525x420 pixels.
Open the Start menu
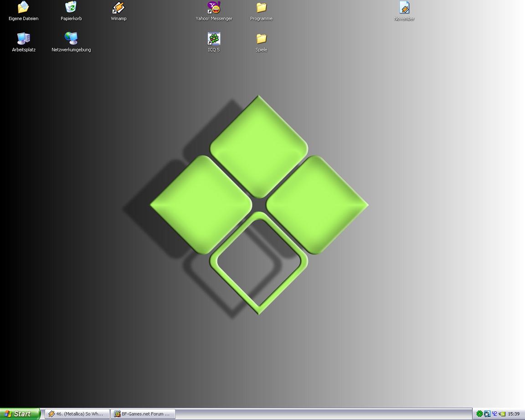[20, 414]
